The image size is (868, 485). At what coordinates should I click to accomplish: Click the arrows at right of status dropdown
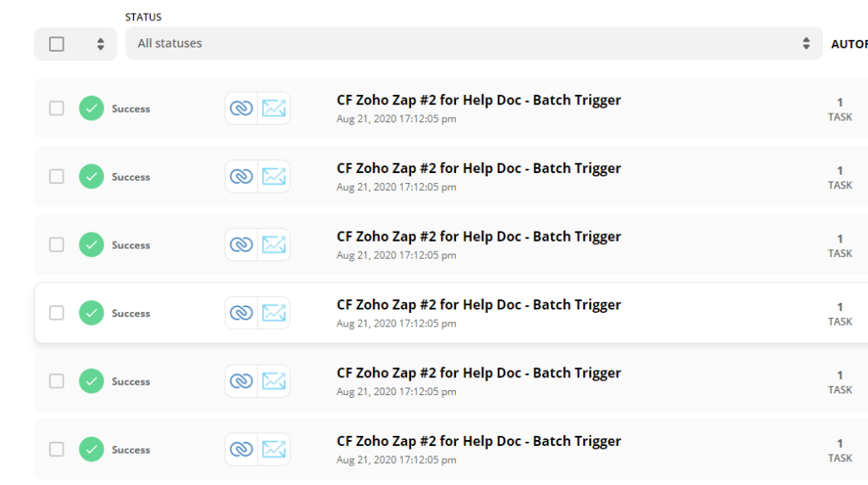(806, 43)
